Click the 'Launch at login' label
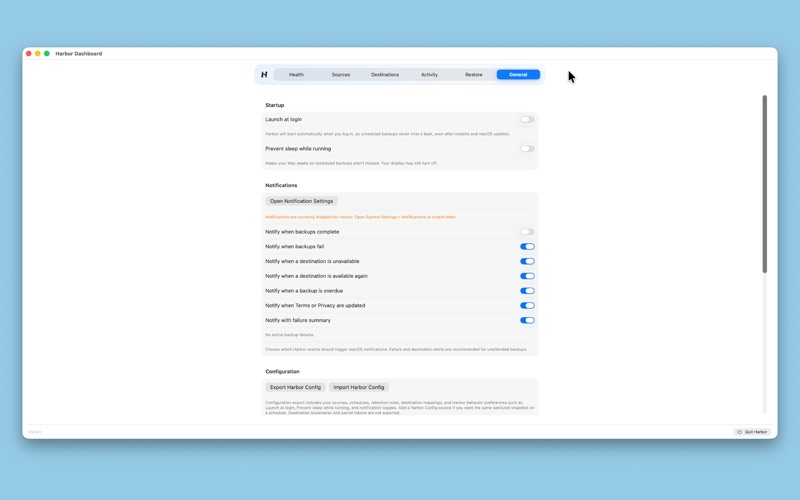Viewport: 800px width, 500px height. pos(284,119)
